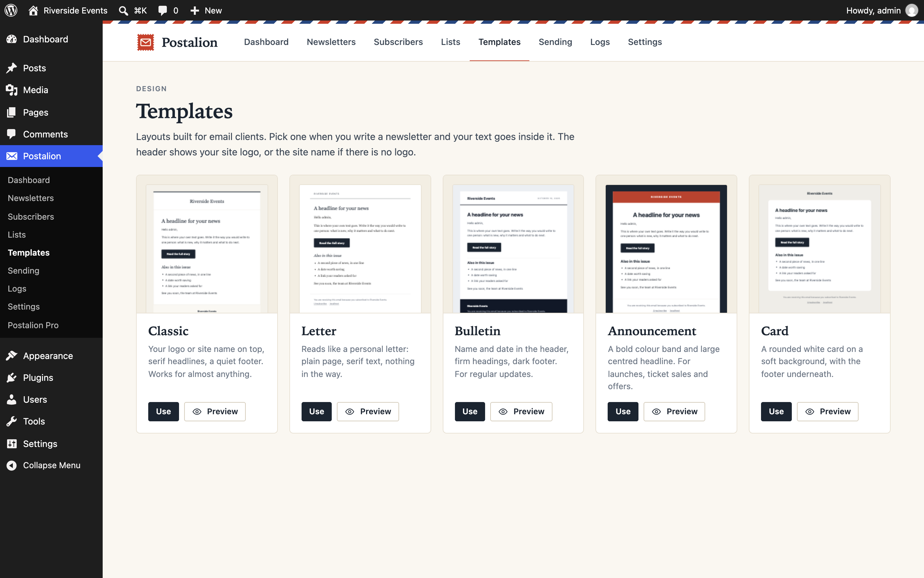This screenshot has height=578, width=924.
Task: Click the Users person icon
Action: (12, 399)
